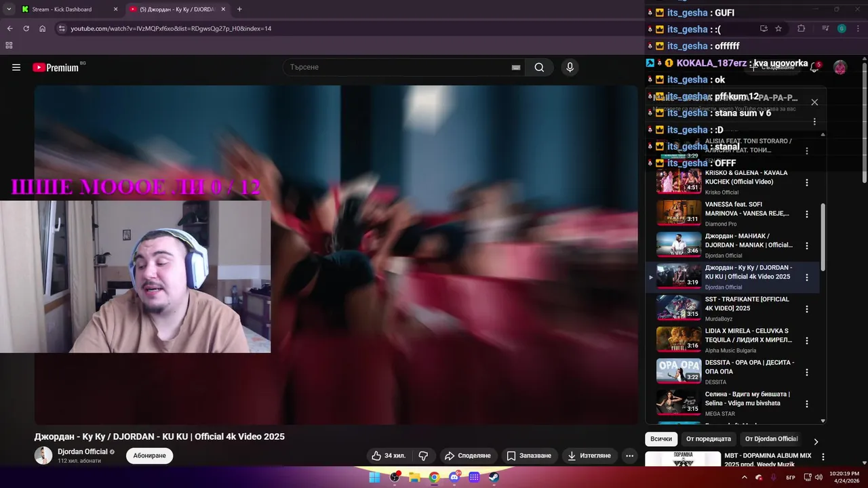Click the Изтегляне download button

click(590, 455)
